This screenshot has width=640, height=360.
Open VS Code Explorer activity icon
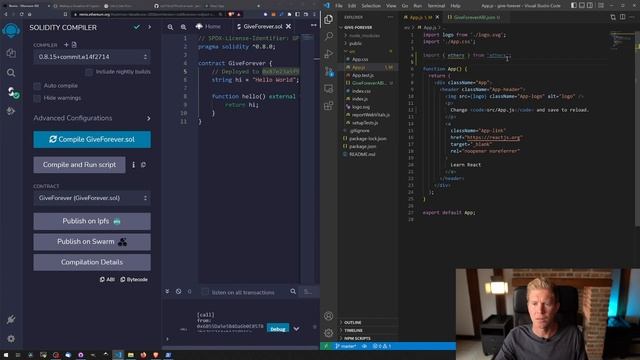click(x=329, y=19)
